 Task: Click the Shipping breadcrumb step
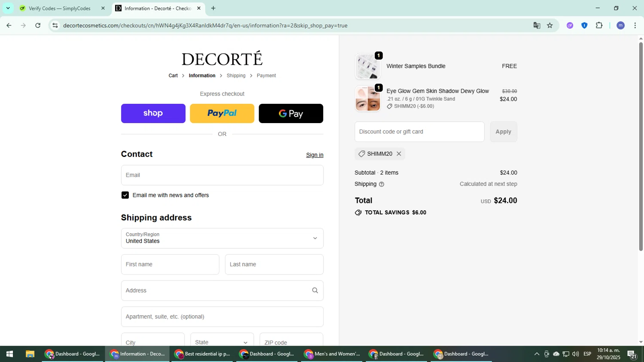coord(236,75)
